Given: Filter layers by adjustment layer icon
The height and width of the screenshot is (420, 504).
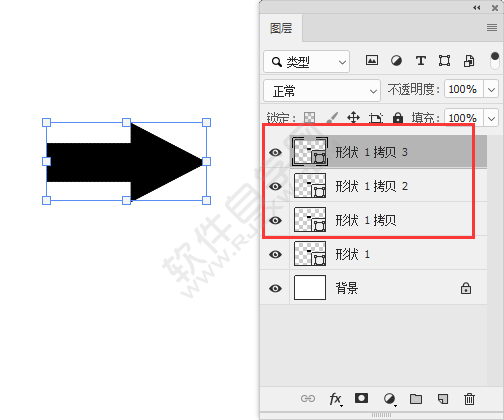Looking at the screenshot, I should coord(396,61).
